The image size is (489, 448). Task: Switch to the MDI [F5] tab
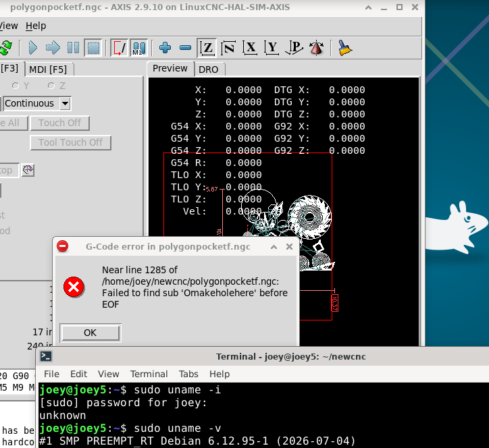click(48, 69)
